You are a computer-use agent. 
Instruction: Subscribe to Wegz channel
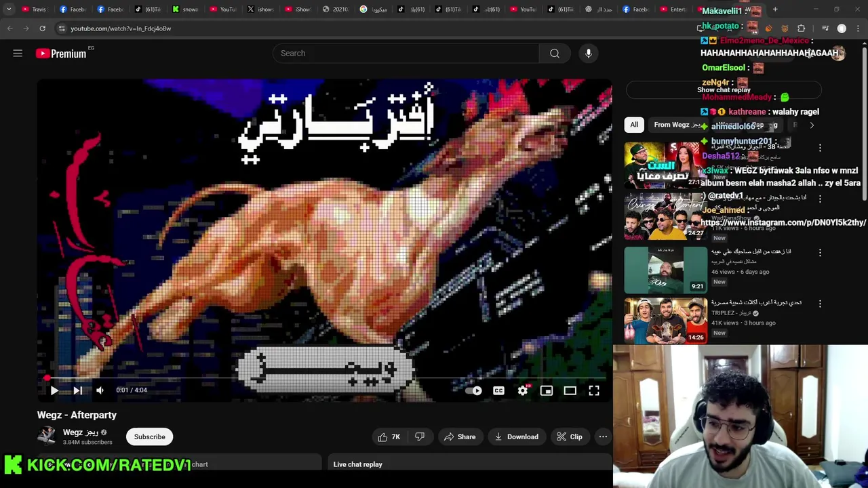(x=149, y=437)
